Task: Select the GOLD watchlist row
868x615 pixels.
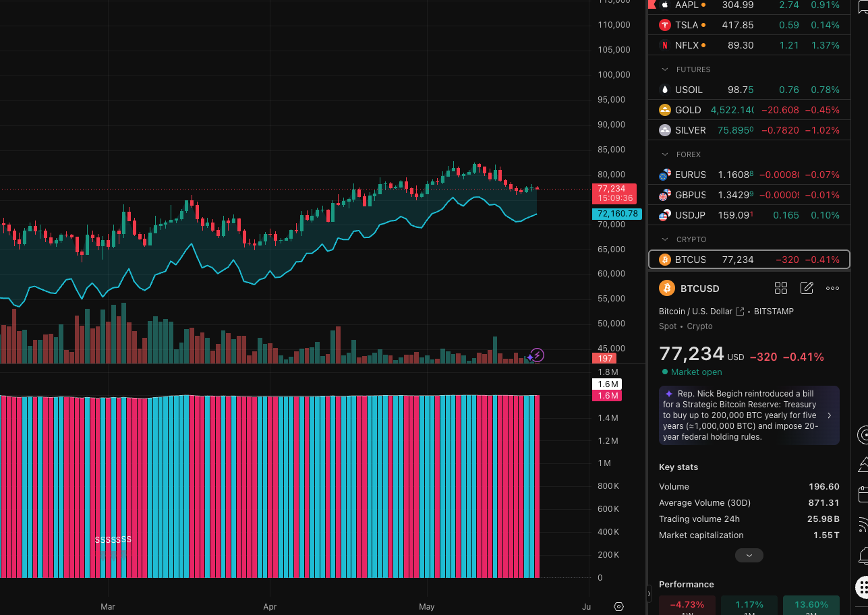Action: click(x=749, y=110)
